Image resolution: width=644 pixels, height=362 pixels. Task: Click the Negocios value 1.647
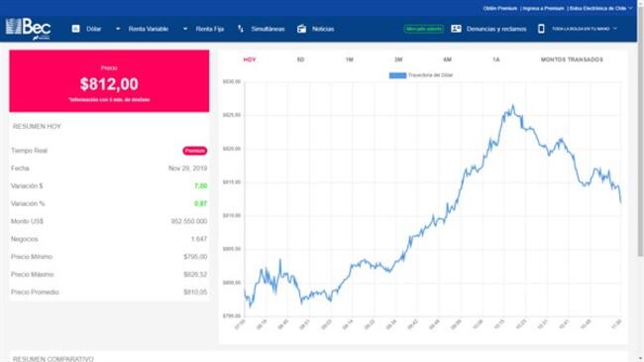pyautogui.click(x=199, y=239)
